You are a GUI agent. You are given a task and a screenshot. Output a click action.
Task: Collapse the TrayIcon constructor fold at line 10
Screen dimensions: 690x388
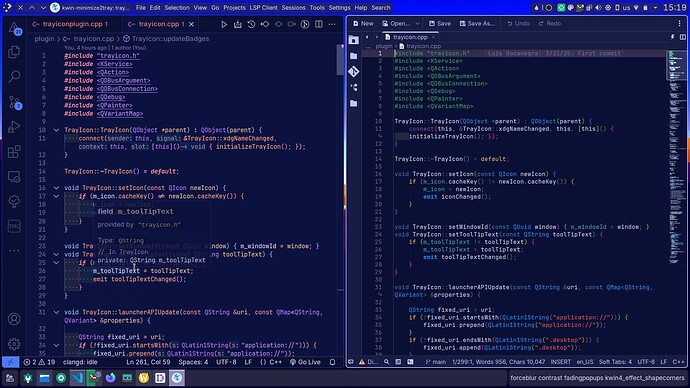[x=56, y=130]
